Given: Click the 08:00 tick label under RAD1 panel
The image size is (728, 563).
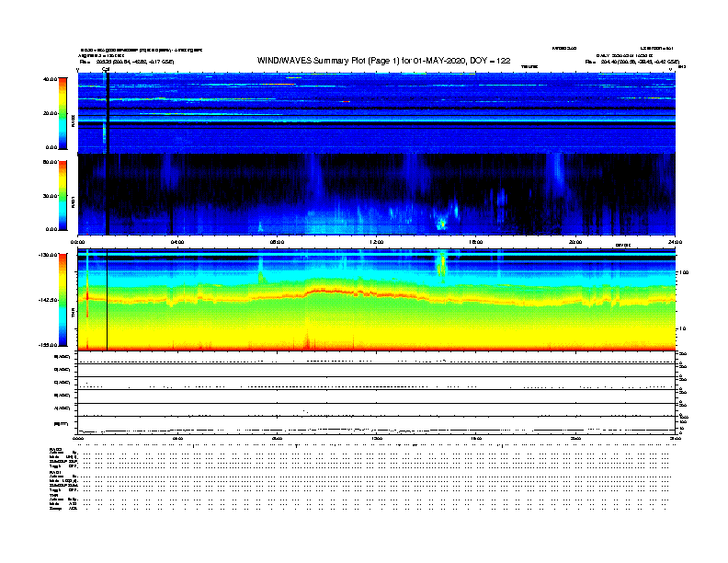Looking at the screenshot, I should coord(277,242).
